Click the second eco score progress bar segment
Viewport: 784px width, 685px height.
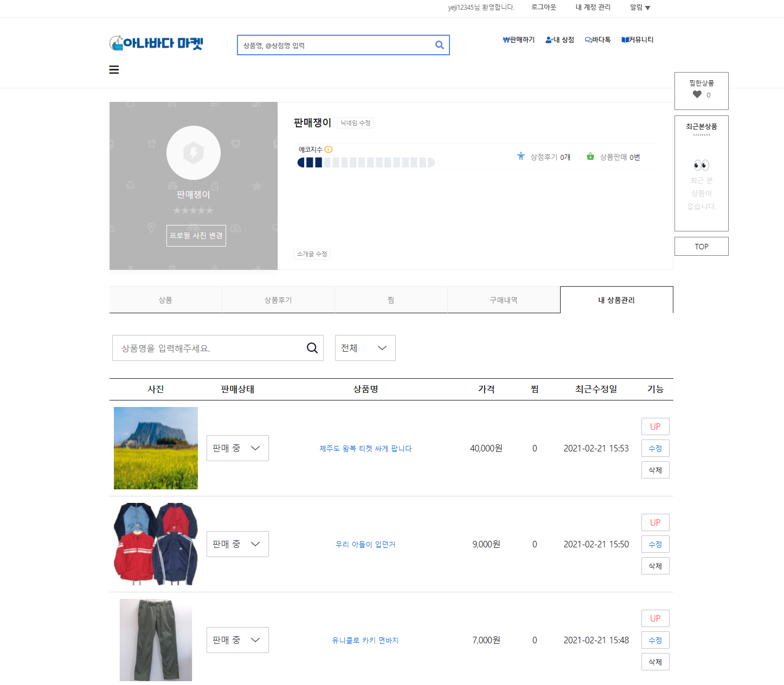pyautogui.click(x=309, y=162)
